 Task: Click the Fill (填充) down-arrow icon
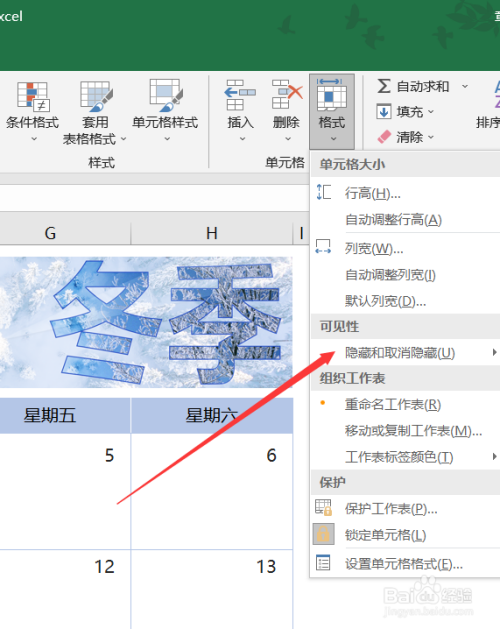(384, 111)
